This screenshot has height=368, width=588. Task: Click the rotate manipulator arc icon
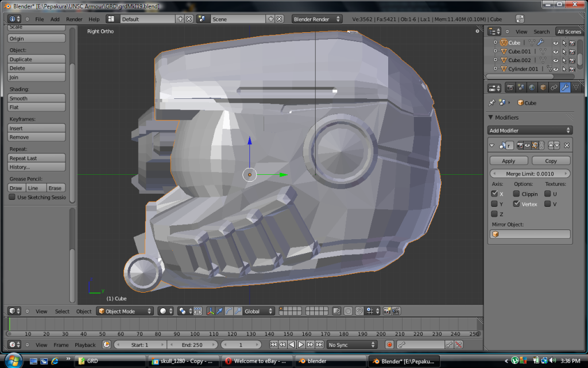point(229,311)
